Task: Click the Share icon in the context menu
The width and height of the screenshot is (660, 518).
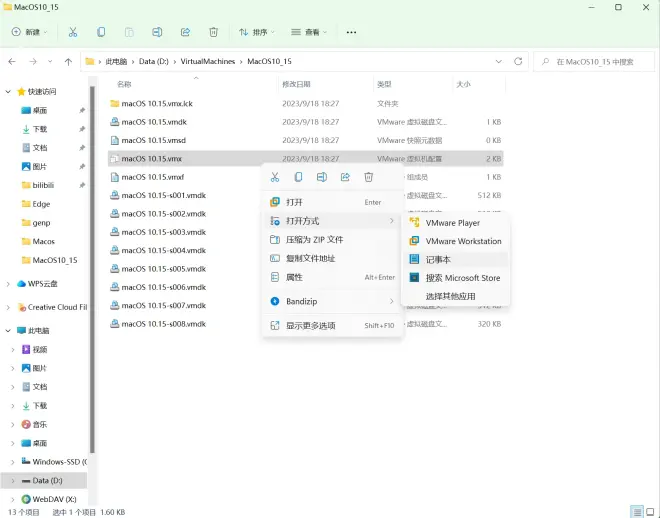Action: pos(345,177)
